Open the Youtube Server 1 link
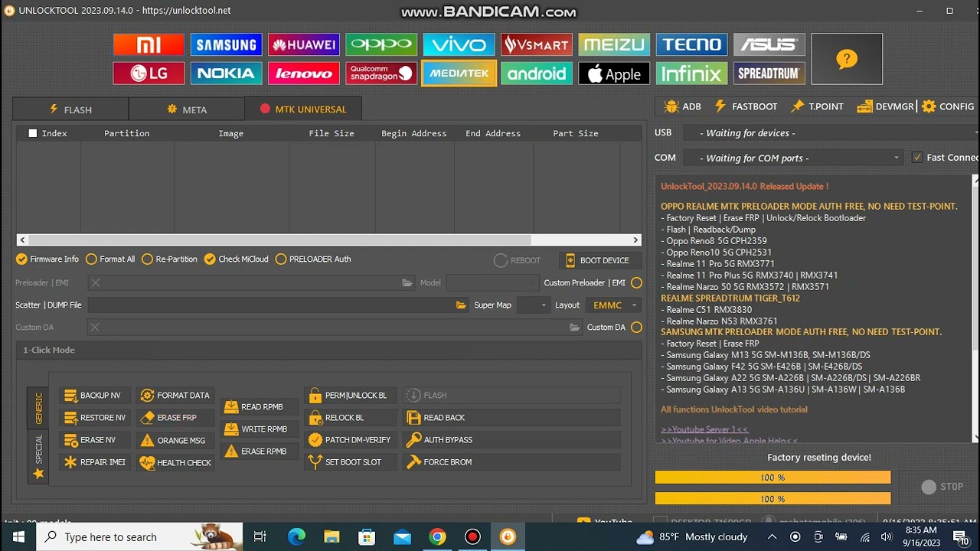The width and height of the screenshot is (980, 551). point(704,429)
